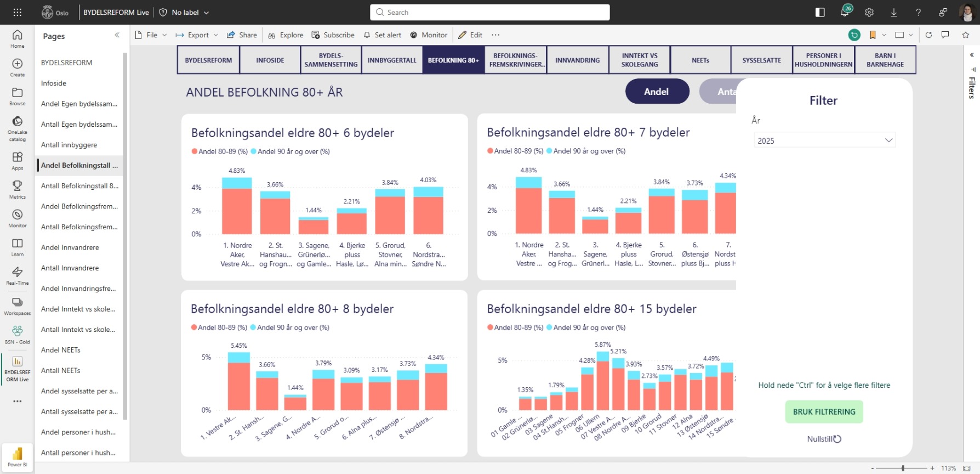This screenshot has height=474, width=980.
Task: Open the Infoside page
Action: (x=80, y=83)
